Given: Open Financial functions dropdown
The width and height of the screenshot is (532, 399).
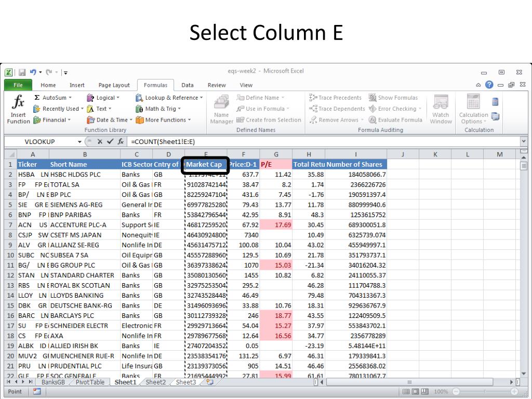Looking at the screenshot, I should [x=52, y=120].
